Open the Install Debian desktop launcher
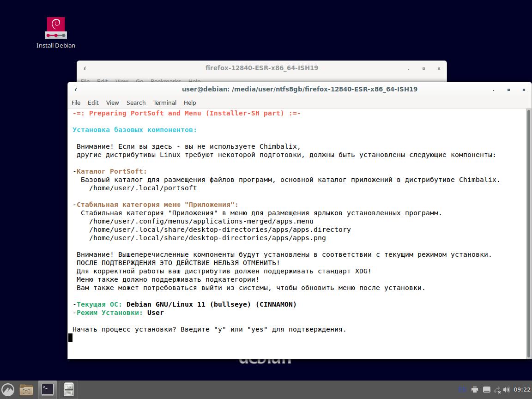 click(x=55, y=33)
